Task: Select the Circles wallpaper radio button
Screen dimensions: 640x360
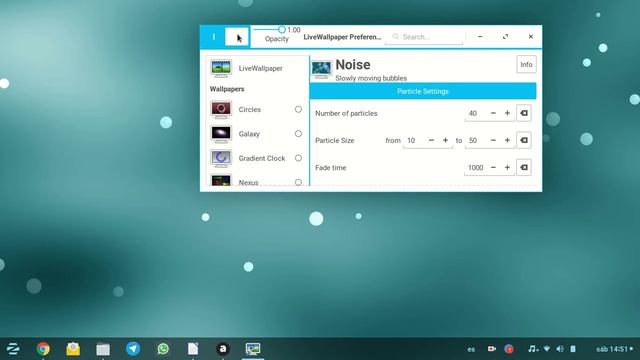Action: point(298,109)
